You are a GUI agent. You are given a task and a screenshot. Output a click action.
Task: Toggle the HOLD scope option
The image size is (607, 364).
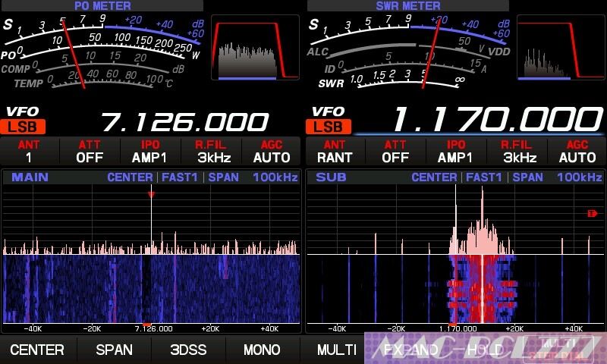[x=486, y=350]
